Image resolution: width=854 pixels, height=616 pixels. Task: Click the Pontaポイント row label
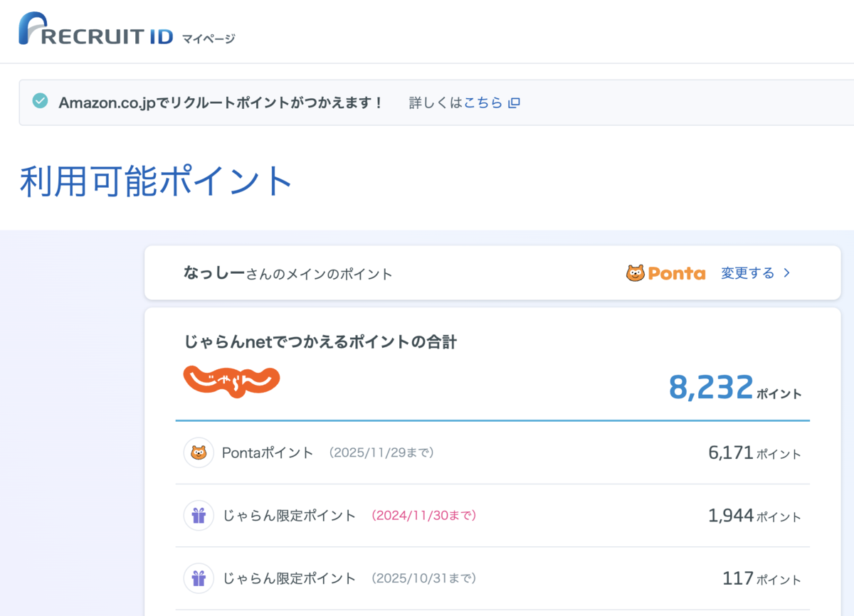(268, 452)
